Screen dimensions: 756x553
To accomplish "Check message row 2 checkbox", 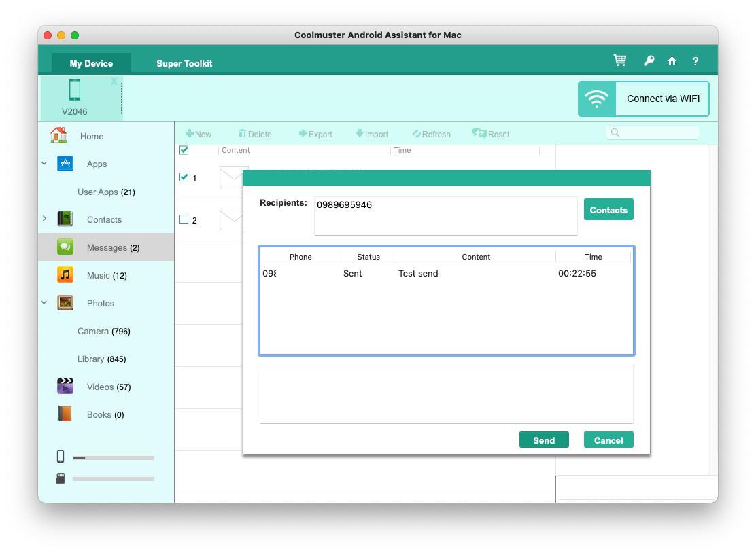I will (184, 219).
